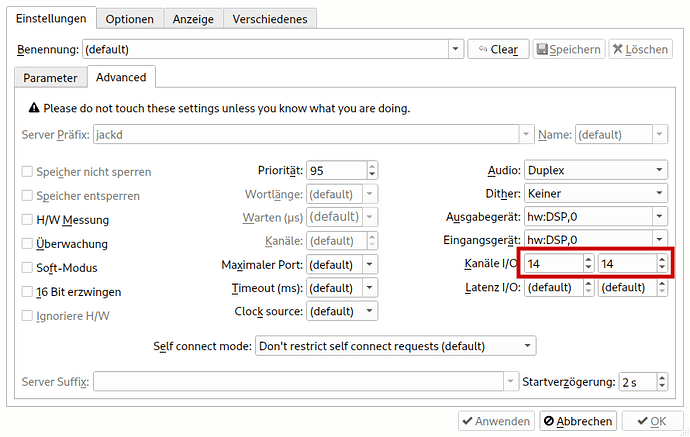The height and width of the screenshot is (437, 690).
Task: Open the Optionen tab
Action: [129, 19]
